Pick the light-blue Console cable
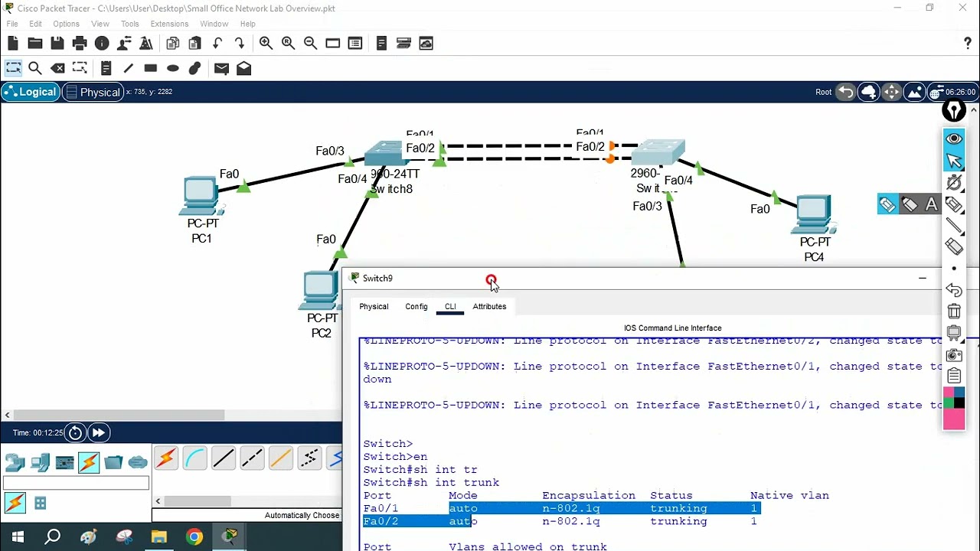The height and width of the screenshot is (551, 980). tap(194, 458)
